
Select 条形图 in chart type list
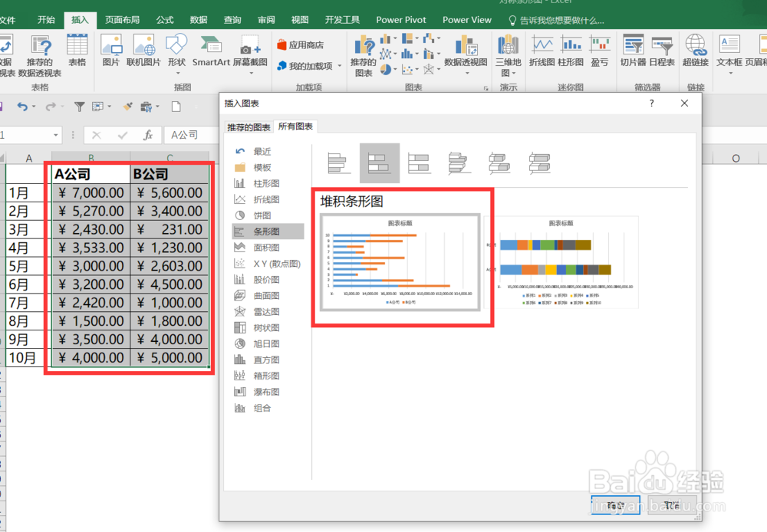click(268, 232)
